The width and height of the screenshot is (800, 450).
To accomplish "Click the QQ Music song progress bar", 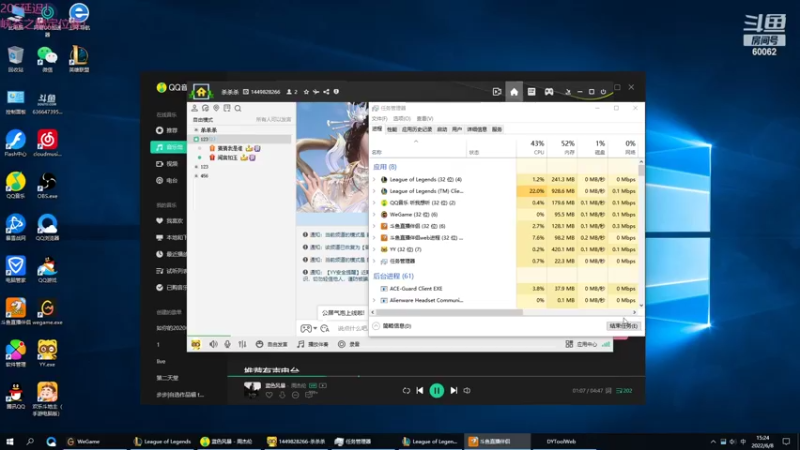I will [436, 377].
